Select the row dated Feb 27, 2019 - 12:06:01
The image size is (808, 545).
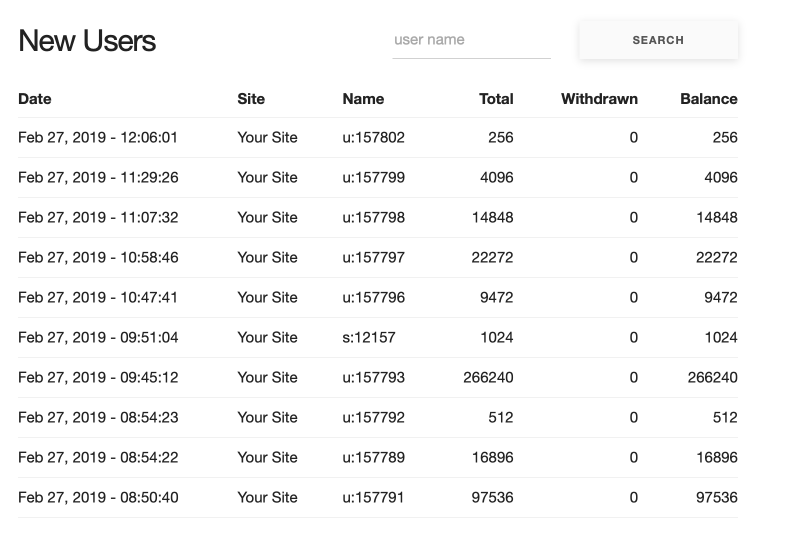(x=378, y=138)
